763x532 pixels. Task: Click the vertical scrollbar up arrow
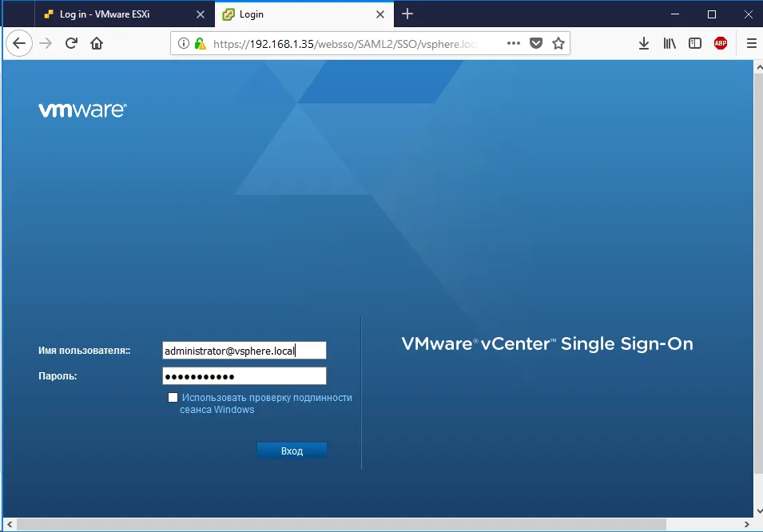point(759,67)
